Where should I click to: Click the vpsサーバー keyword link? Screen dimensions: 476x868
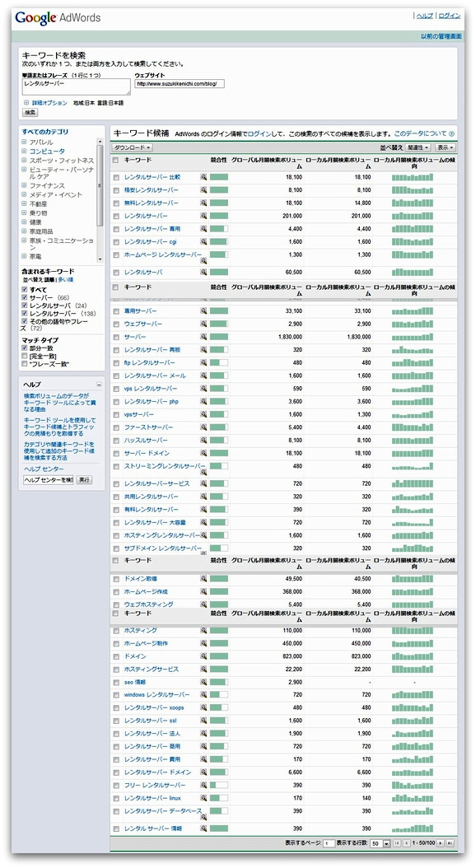point(139,414)
